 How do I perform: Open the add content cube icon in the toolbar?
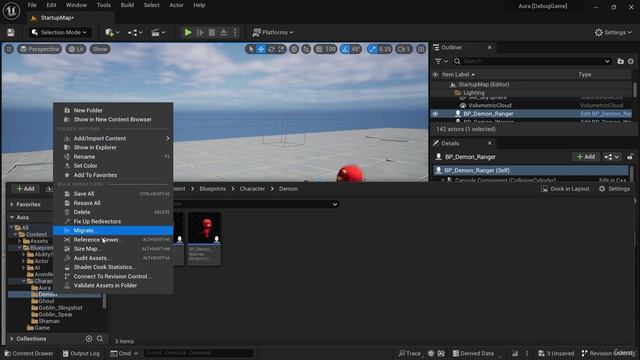coord(112,32)
